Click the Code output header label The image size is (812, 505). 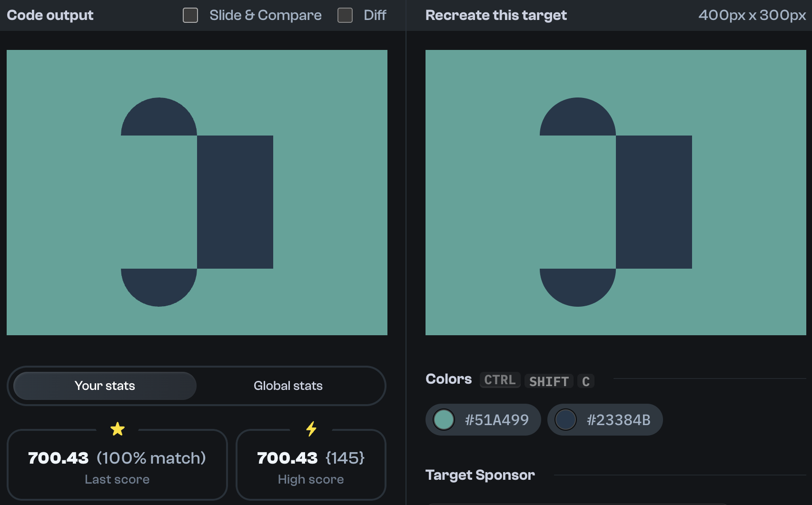pos(50,15)
